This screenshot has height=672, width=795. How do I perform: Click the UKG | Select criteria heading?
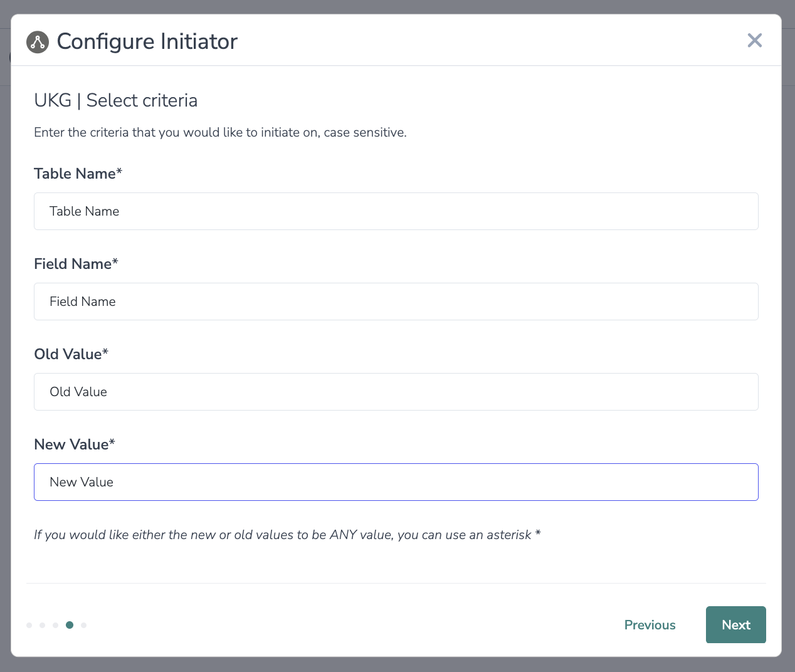pos(115,100)
